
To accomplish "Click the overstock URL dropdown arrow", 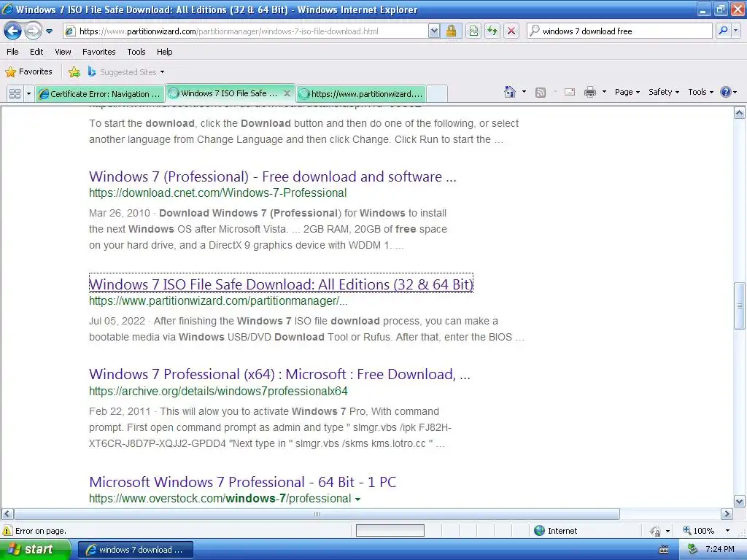I will coord(357,499).
